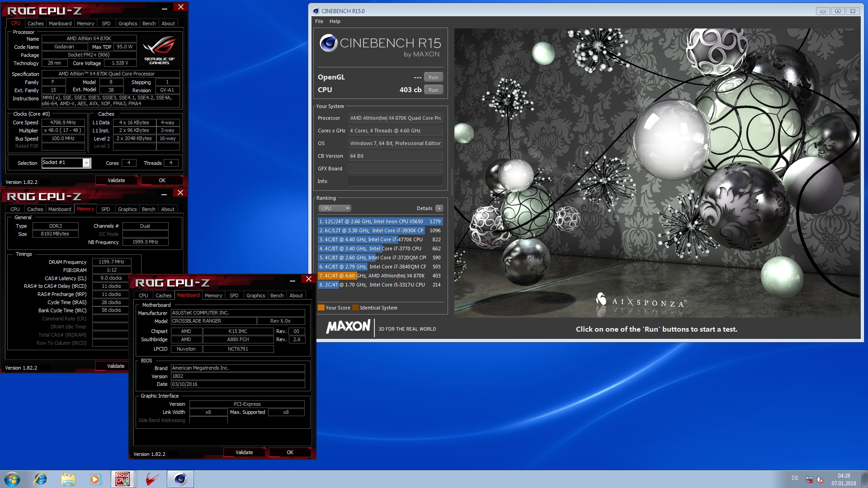This screenshot has width=868, height=488.
Task: Click OK in the Mainboard window
Action: (x=290, y=452)
